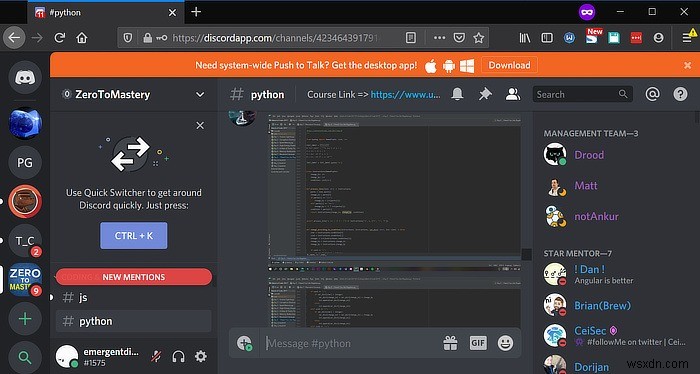The image size is (700, 374).
Task: Click the Apple download icon in banner
Action: click(431, 66)
